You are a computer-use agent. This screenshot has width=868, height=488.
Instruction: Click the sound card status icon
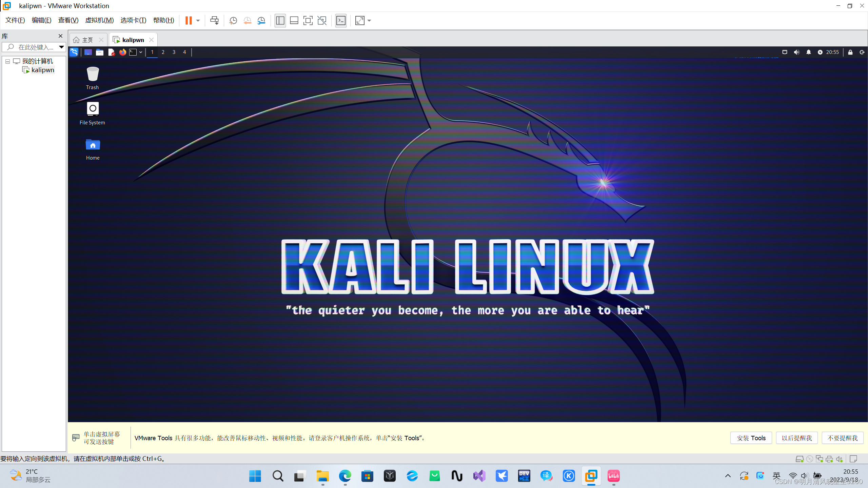(839, 459)
